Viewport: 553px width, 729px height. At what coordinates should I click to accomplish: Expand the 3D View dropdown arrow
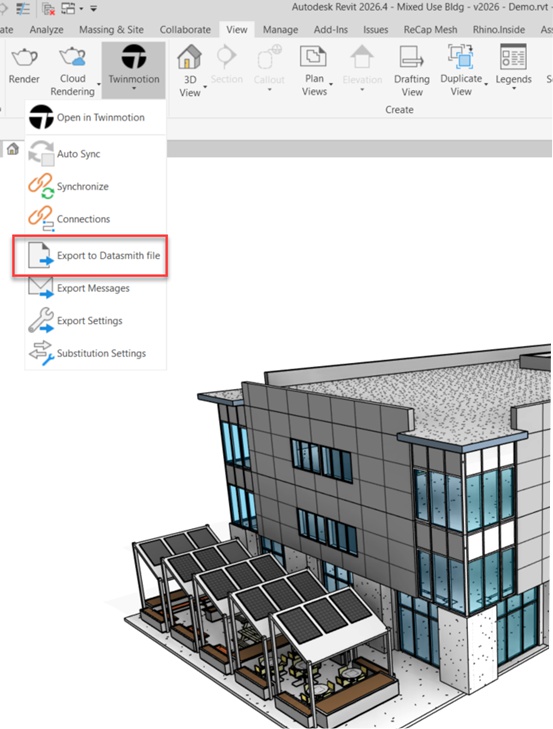[205, 86]
